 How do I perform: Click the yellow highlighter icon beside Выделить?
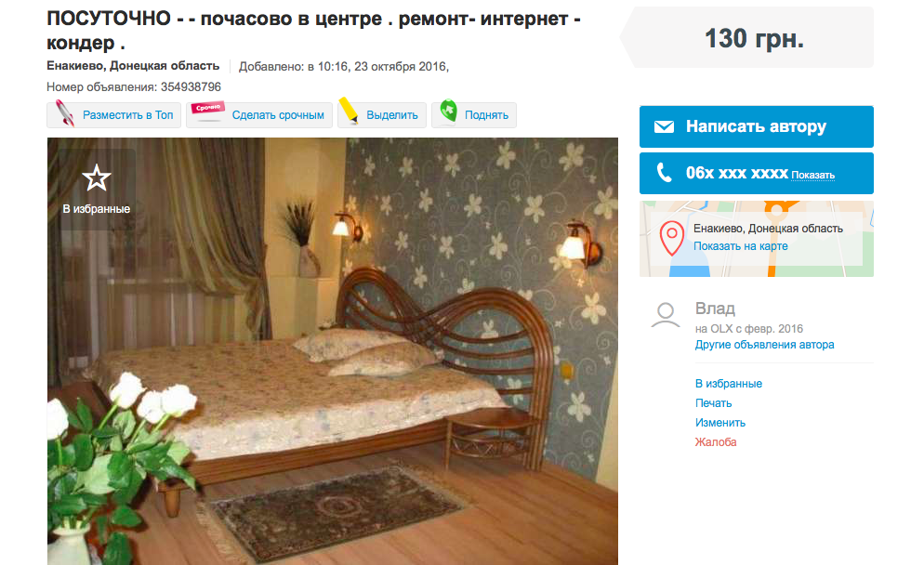pos(349,111)
